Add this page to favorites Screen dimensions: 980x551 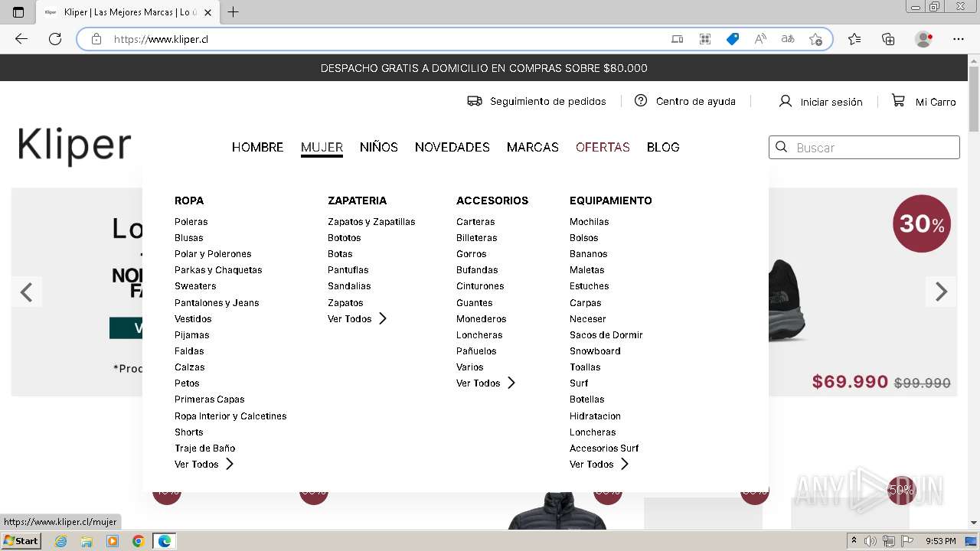[815, 39]
